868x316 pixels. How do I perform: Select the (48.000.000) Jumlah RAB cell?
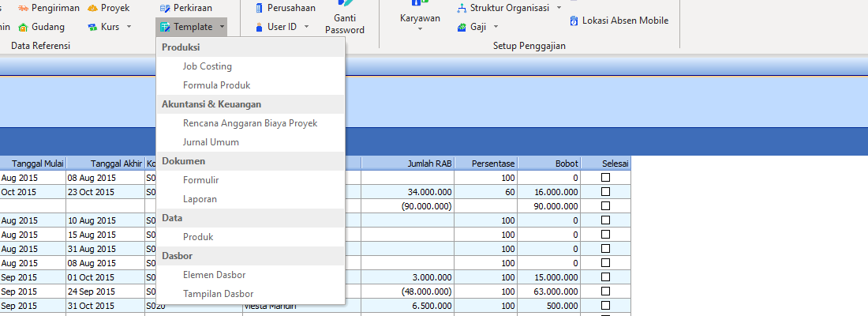(408, 292)
